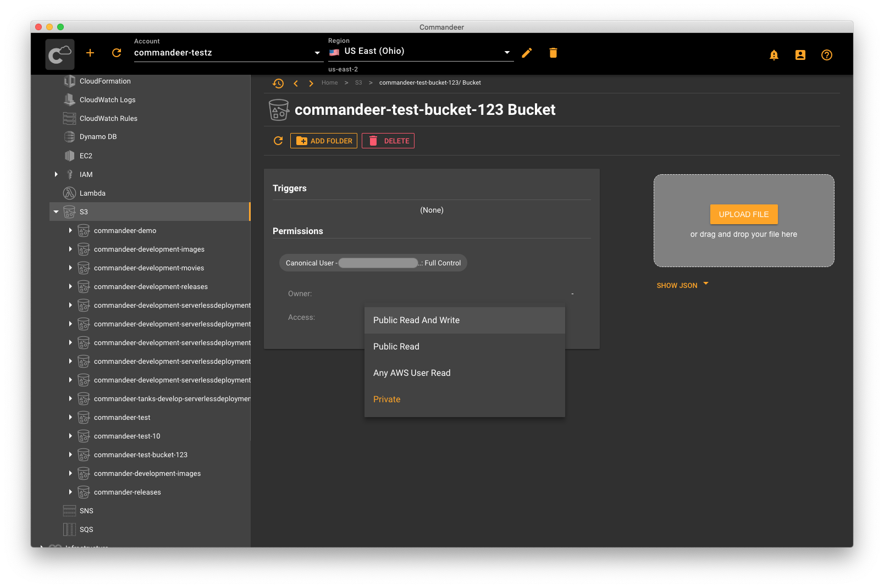Expand the IAM tree node
This screenshot has width=884, height=588.
coord(56,174)
